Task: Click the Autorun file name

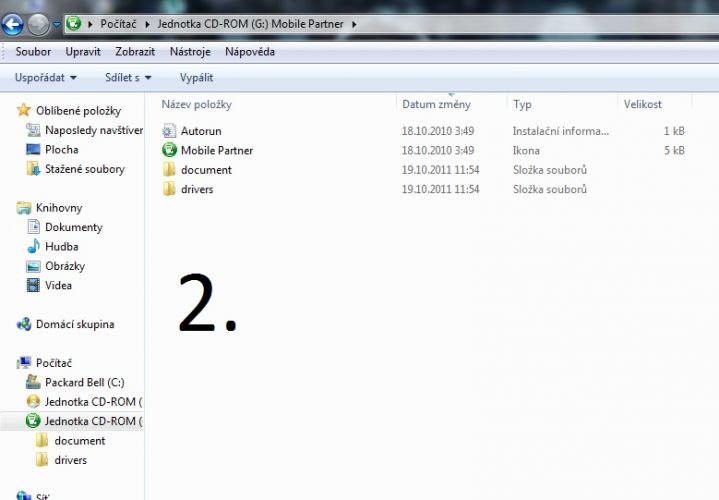Action: pyautogui.click(x=201, y=131)
